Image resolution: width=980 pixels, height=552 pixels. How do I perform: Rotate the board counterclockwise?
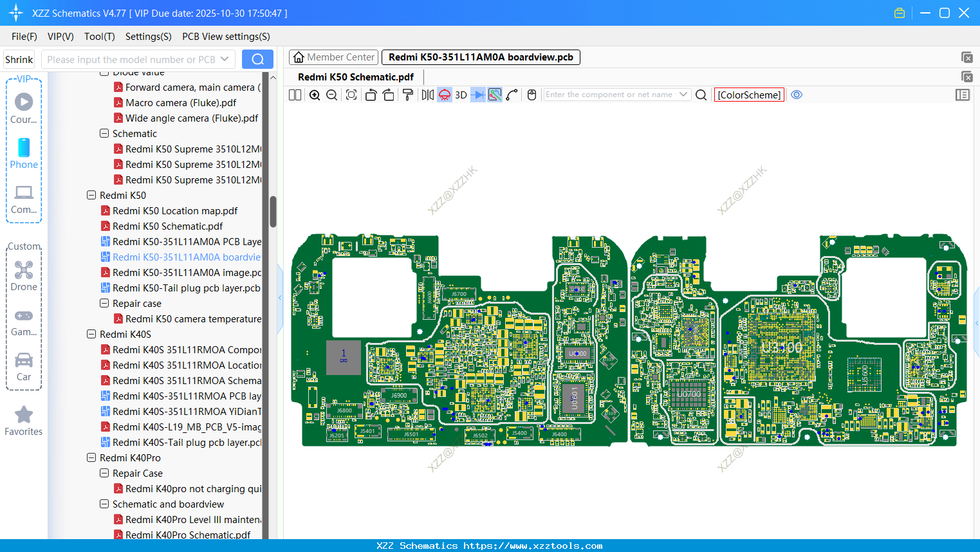(x=371, y=95)
